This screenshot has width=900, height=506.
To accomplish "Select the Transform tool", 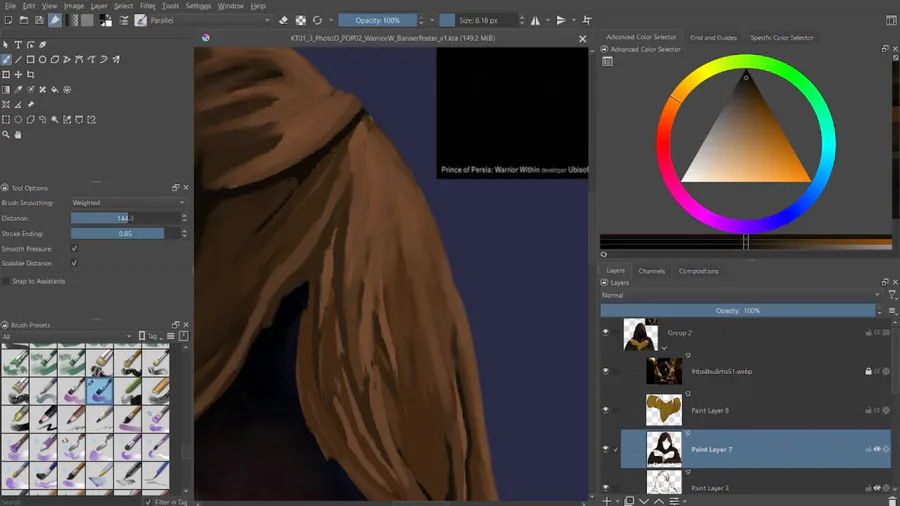I will [6, 75].
